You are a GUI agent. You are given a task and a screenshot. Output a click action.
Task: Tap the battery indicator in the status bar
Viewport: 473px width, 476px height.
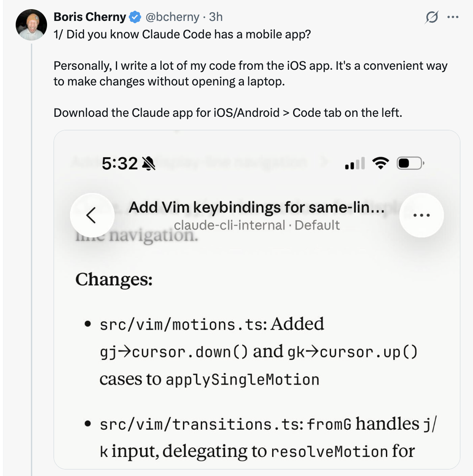409,163
